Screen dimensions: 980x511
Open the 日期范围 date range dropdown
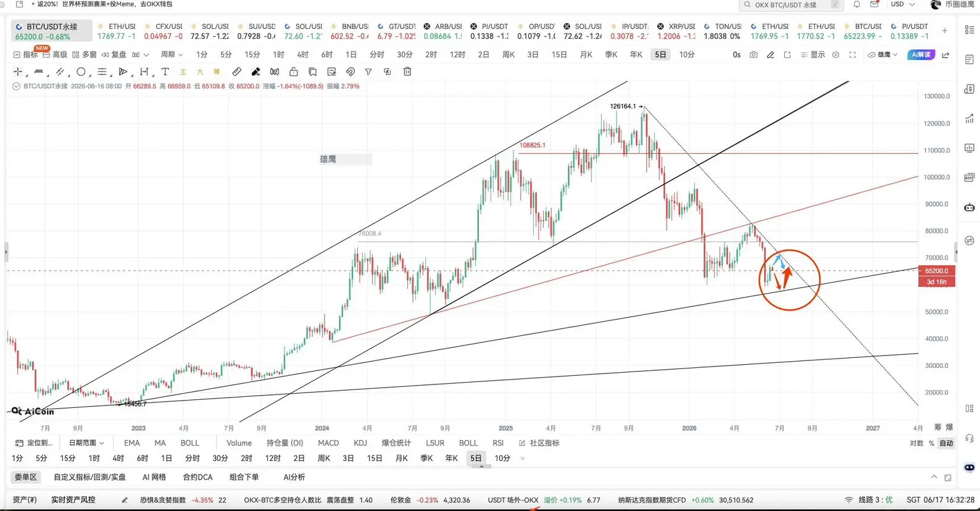tap(86, 443)
